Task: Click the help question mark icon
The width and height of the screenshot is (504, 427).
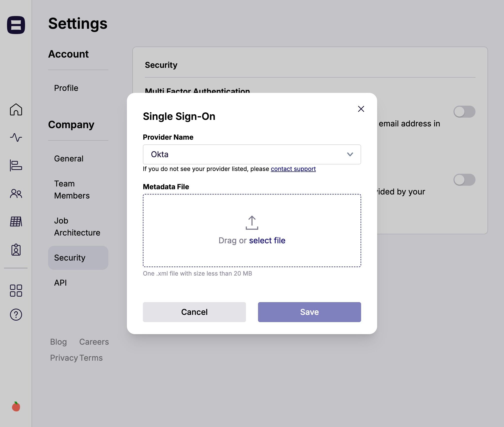Action: (16, 315)
